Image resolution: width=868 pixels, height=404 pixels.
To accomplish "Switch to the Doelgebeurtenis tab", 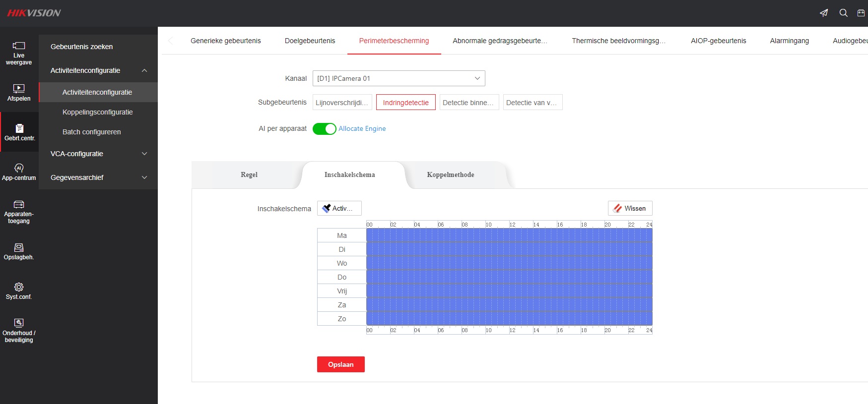I will 310,41.
